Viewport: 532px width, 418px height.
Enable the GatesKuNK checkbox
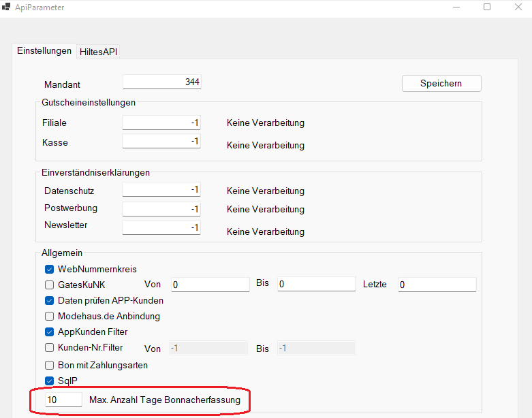click(x=50, y=285)
